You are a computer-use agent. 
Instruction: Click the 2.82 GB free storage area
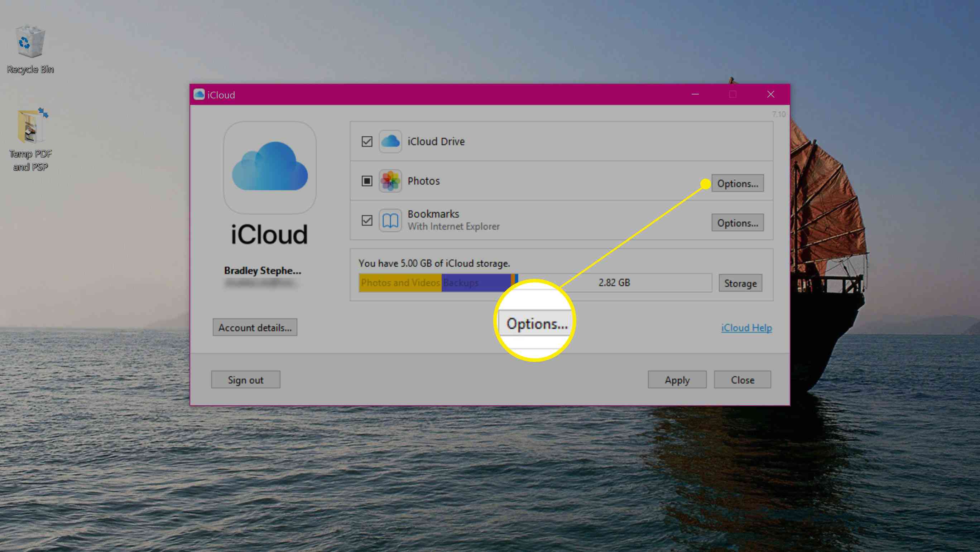point(614,283)
